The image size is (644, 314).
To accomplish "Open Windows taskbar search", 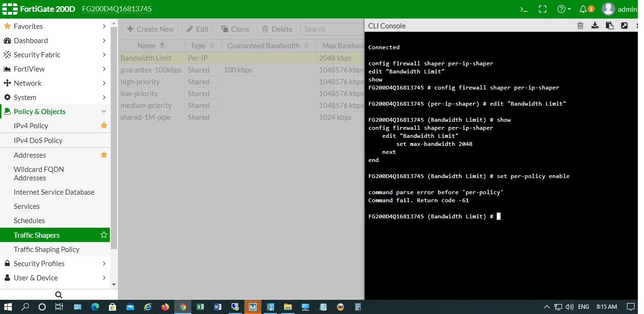I will point(26,306).
